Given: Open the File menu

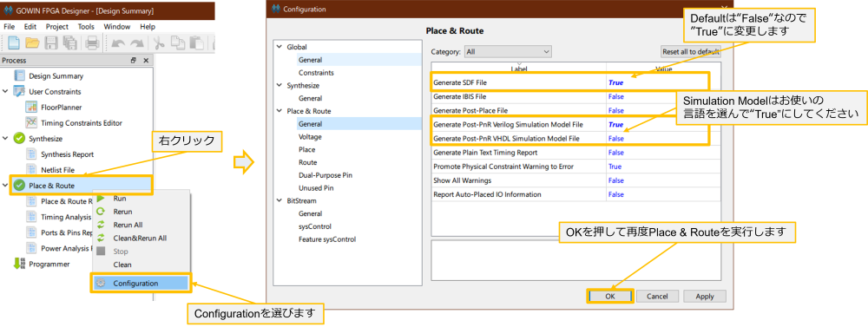Looking at the screenshot, I should click(x=9, y=27).
